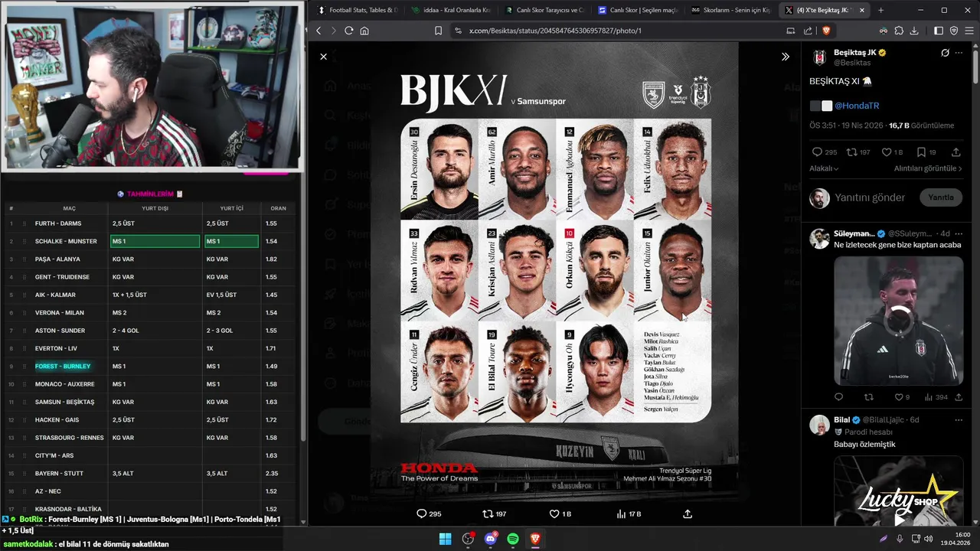This screenshot has width=980, height=551.
Task: Click the 2.35 odds value
Action: click(271, 473)
